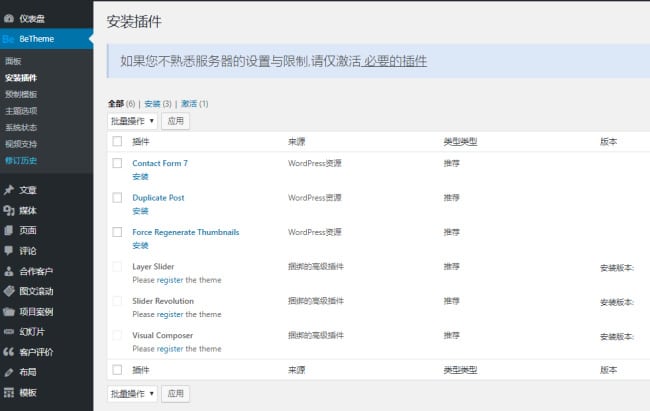
Task: Filter by the 激活 (1) tab
Action: click(188, 104)
